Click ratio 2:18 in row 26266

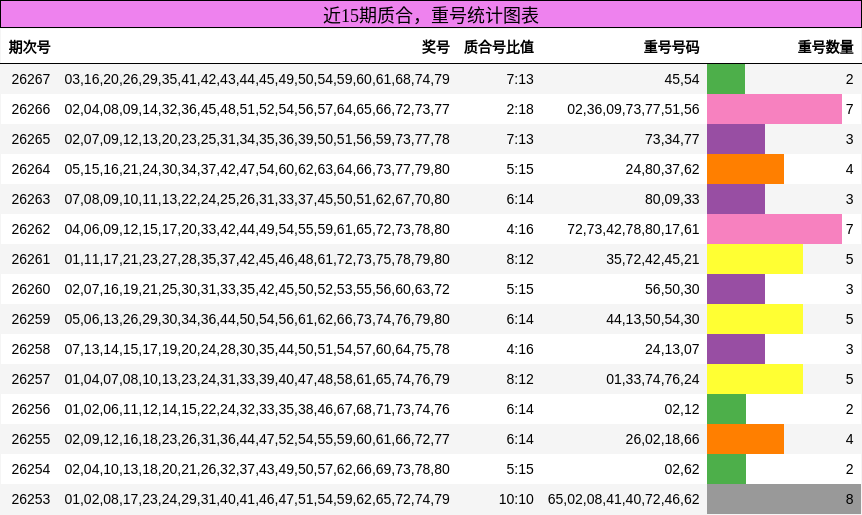click(x=520, y=109)
